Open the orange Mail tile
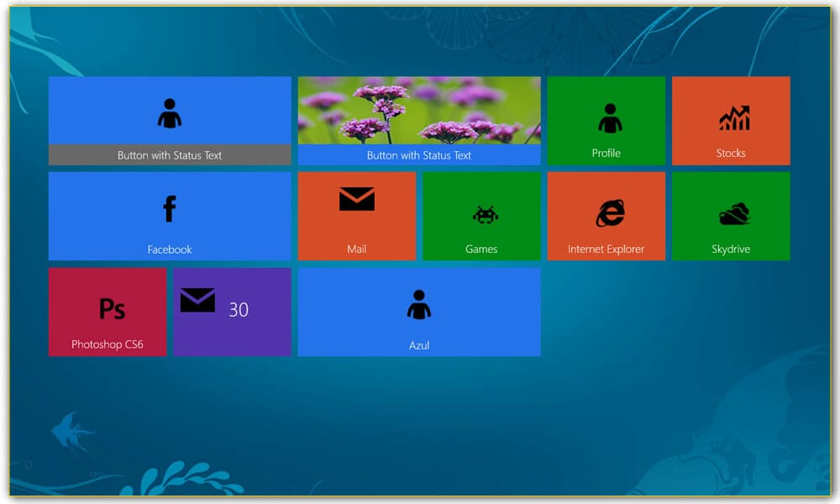 tap(356, 215)
